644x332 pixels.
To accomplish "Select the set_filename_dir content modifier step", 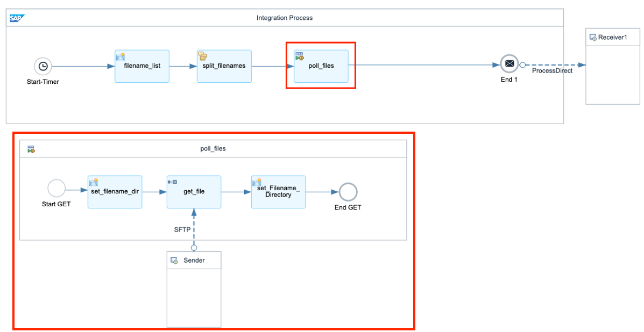I will coord(115,192).
